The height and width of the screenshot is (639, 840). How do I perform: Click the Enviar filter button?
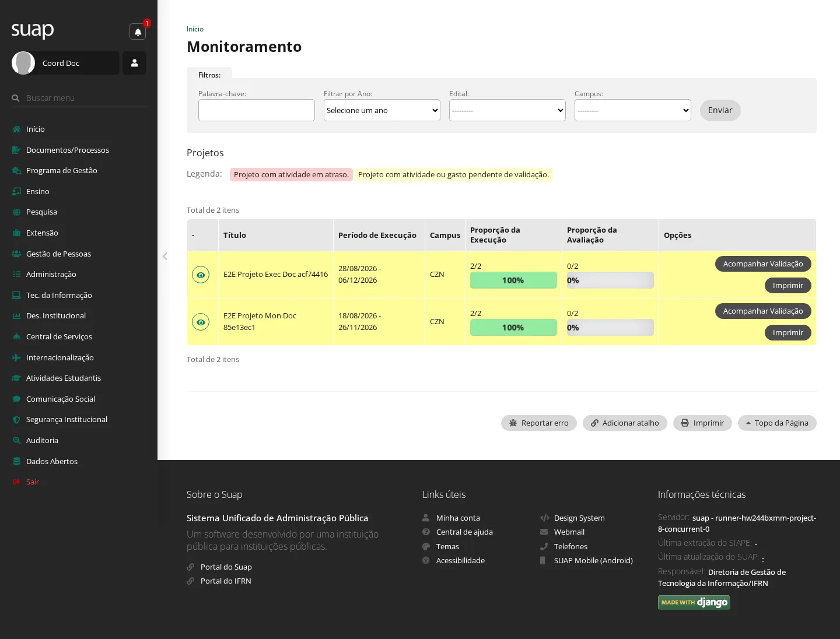pyautogui.click(x=720, y=110)
